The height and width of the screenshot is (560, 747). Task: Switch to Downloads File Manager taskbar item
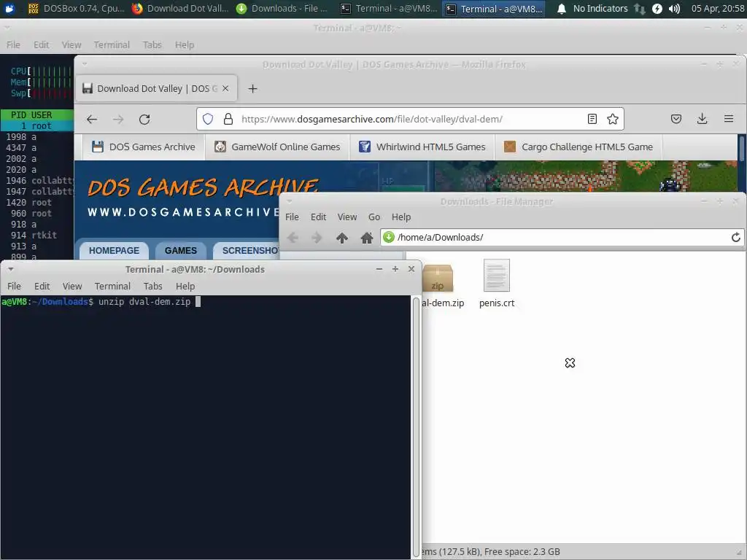point(283,9)
